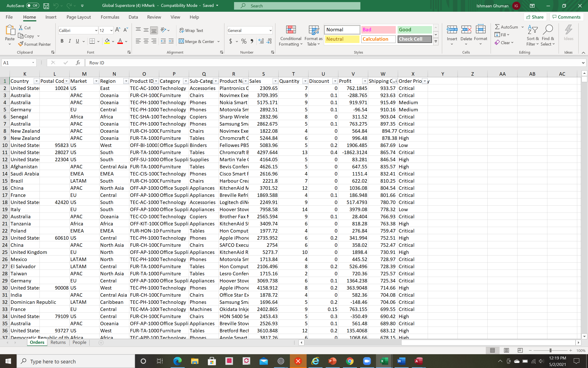This screenshot has height=368, width=588.
Task: Open the Sales column filter dropdown
Action: (275, 81)
